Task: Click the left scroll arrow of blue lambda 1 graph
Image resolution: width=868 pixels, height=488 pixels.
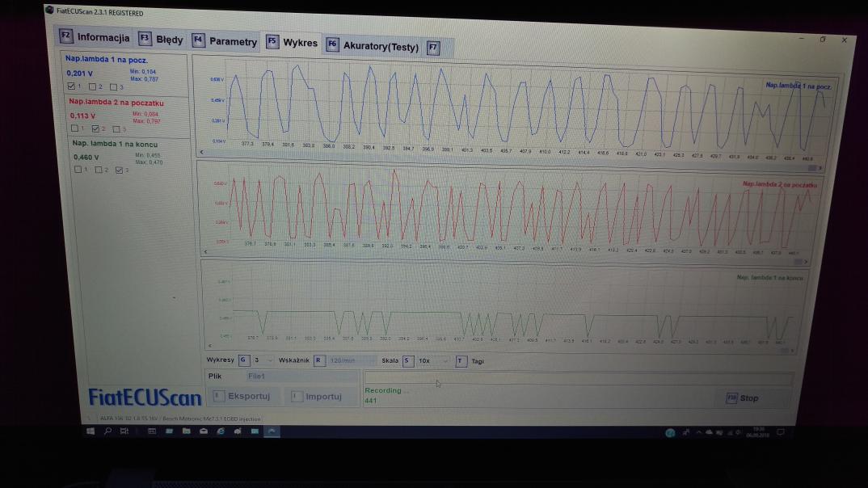Action: 201,152
